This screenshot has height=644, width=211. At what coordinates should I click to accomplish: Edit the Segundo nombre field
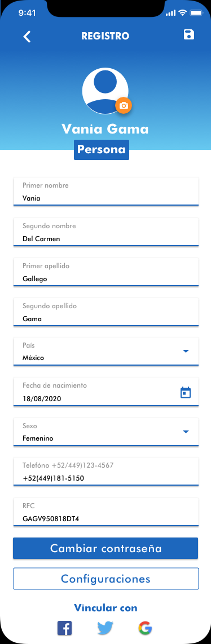tap(106, 232)
